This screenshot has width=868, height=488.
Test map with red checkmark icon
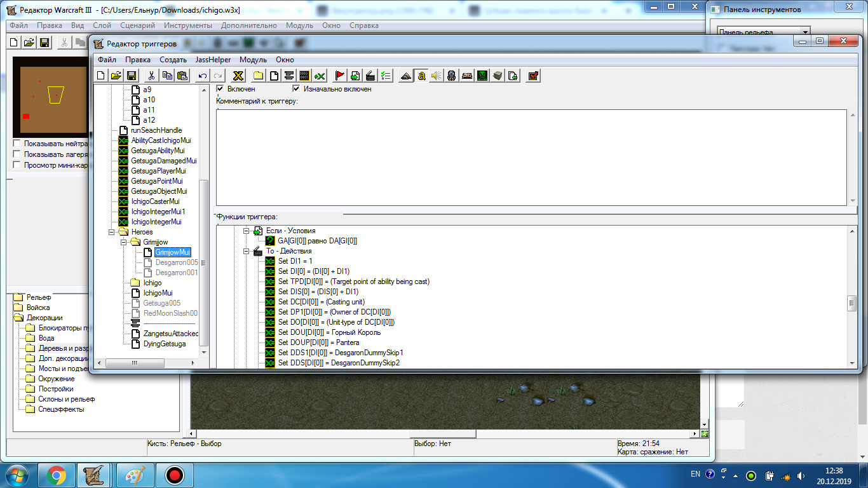point(533,76)
